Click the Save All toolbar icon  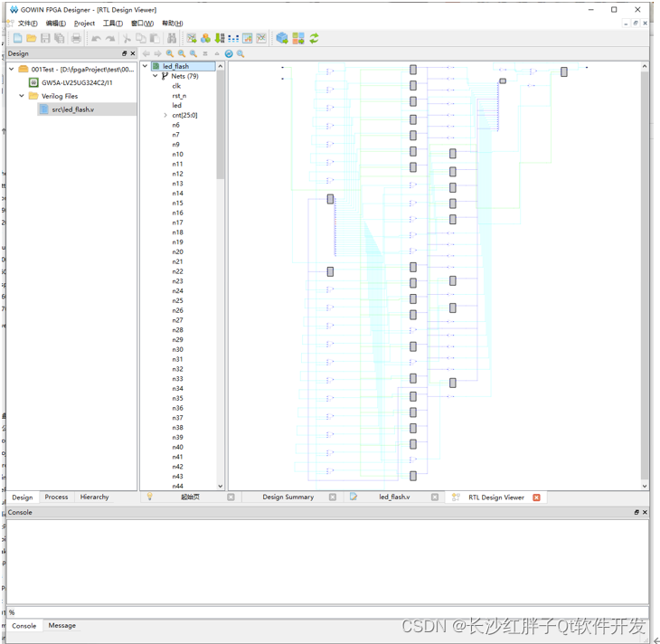coord(60,38)
